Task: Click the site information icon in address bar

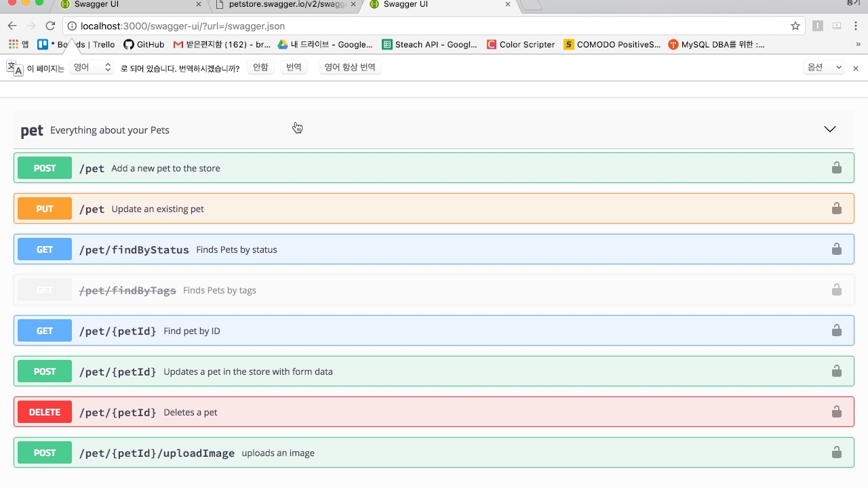Action: pyautogui.click(x=72, y=26)
